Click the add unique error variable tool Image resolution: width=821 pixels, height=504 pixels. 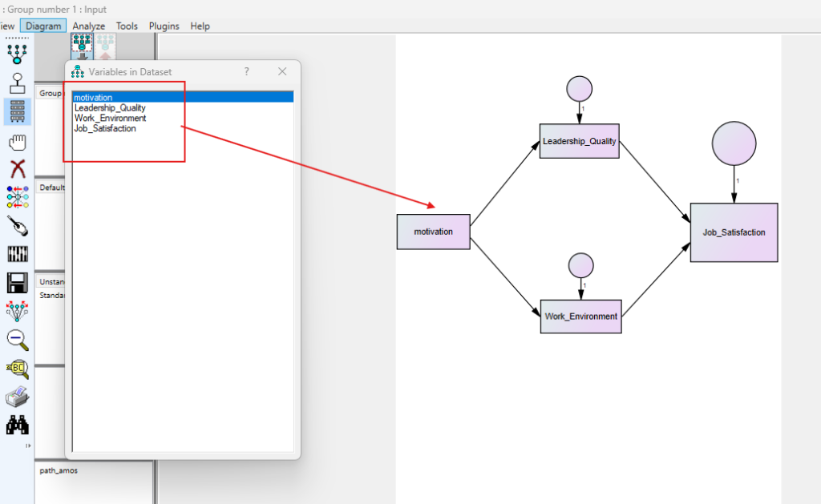pos(17,83)
